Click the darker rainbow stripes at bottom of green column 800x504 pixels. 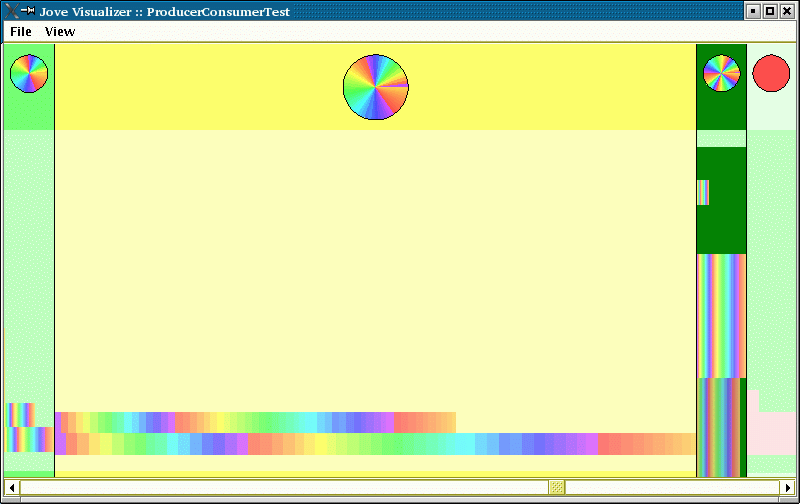(x=718, y=427)
